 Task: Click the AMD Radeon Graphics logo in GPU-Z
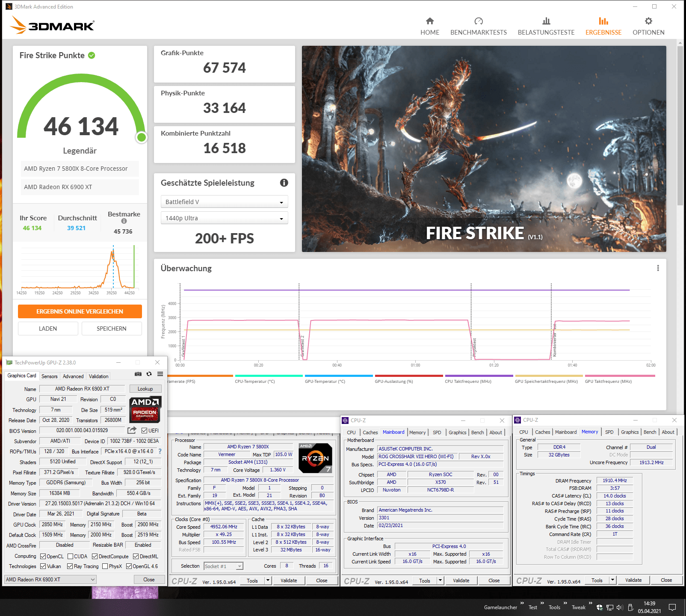pyautogui.click(x=145, y=409)
